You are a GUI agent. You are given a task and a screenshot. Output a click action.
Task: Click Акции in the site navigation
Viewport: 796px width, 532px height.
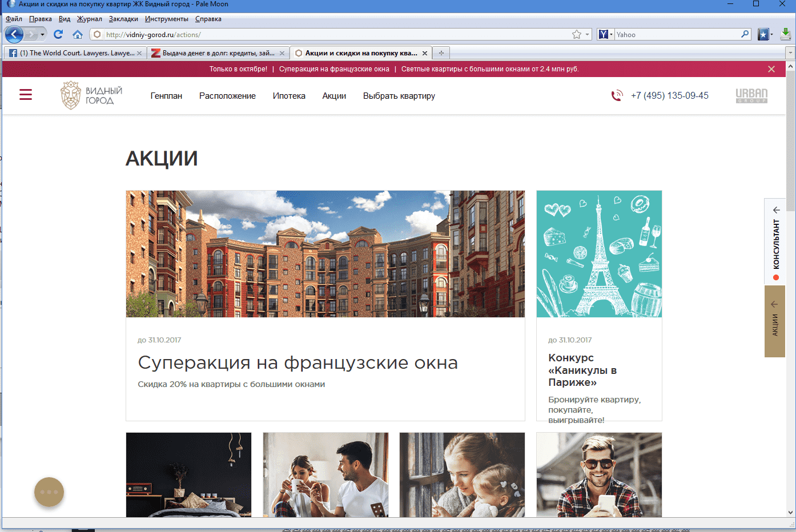tap(334, 96)
